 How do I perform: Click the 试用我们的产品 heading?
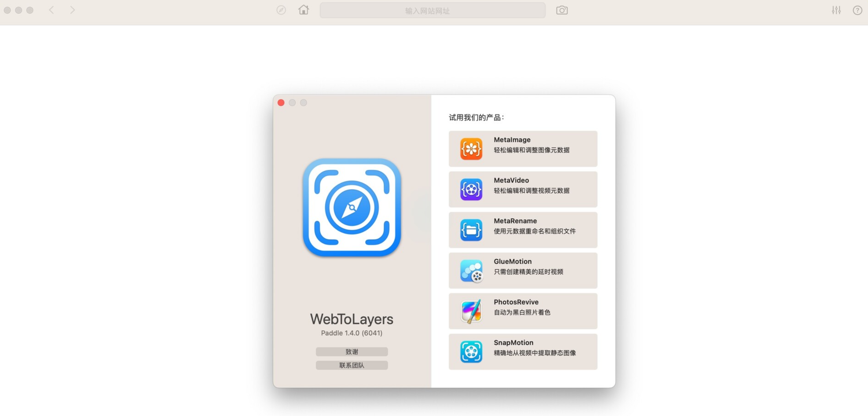476,117
